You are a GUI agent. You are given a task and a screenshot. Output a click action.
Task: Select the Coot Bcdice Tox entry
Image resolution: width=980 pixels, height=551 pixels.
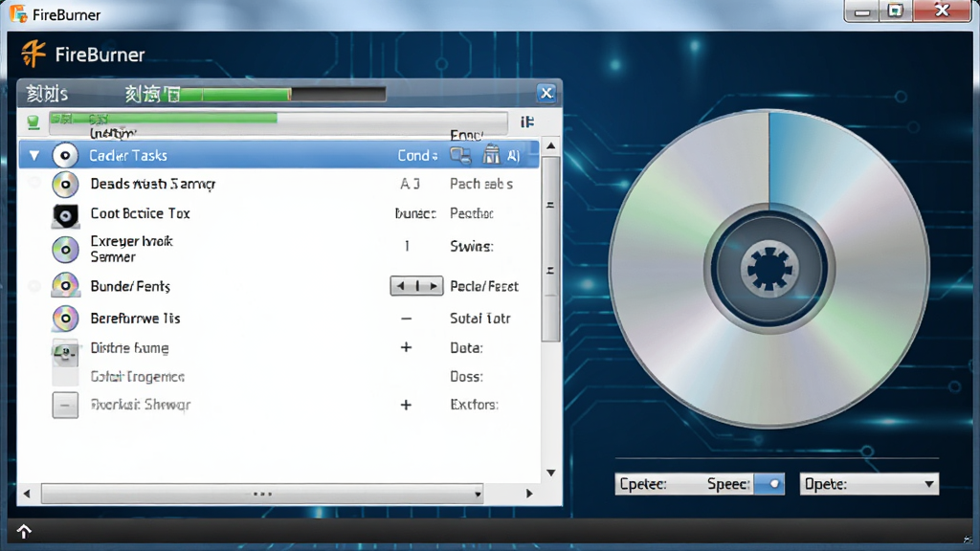point(140,213)
